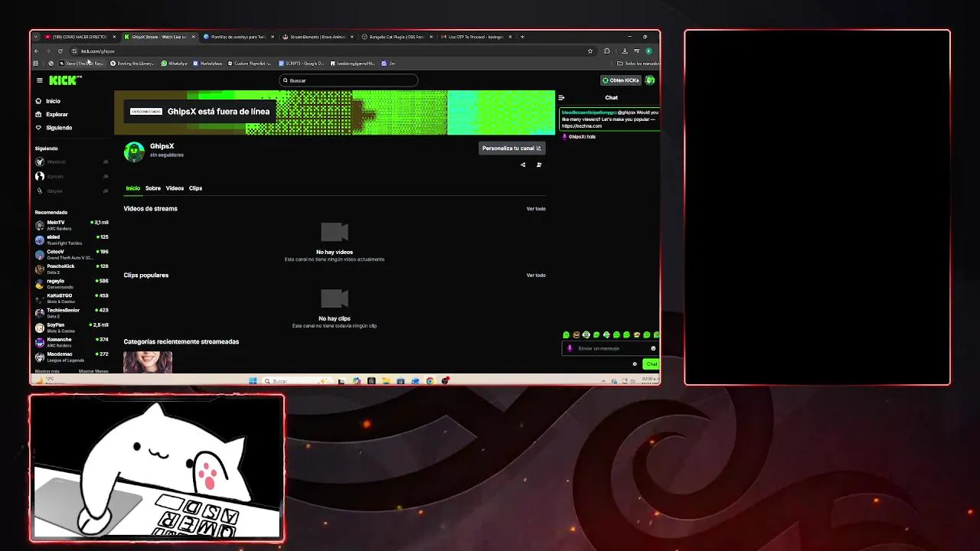
Task: Open recommended channel PonchoKick
Action: [x=72, y=269]
